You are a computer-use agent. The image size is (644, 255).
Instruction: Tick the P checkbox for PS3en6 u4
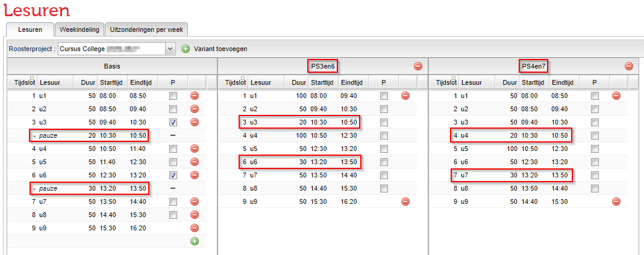(384, 135)
